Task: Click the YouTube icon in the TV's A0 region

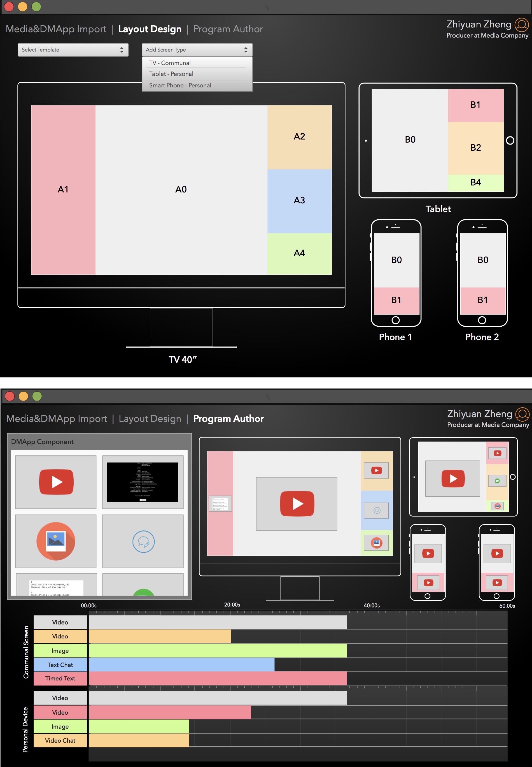Action: [297, 504]
